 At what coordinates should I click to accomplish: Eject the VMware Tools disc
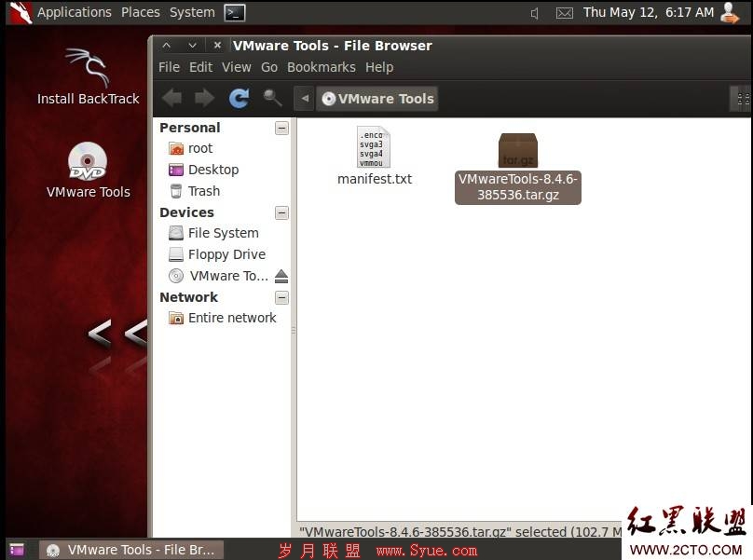point(281,276)
